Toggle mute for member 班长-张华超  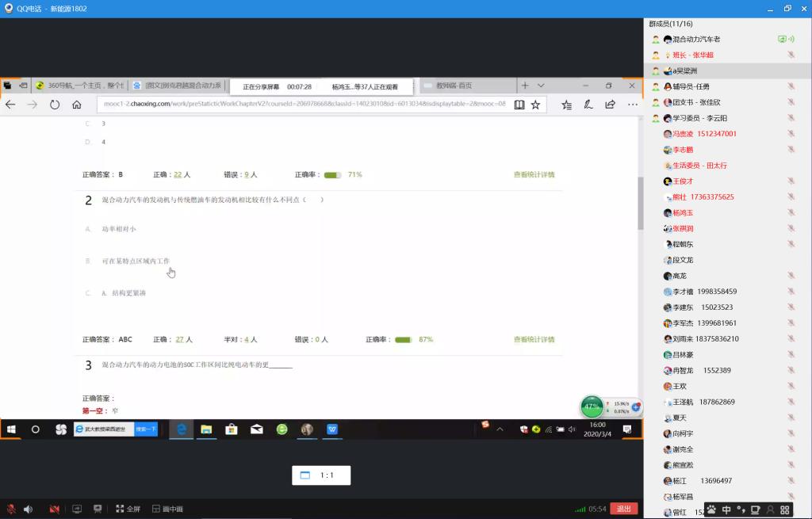point(791,55)
